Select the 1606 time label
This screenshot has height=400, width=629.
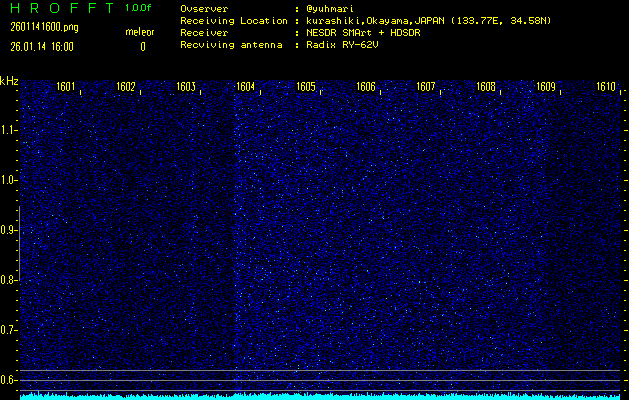(x=366, y=87)
